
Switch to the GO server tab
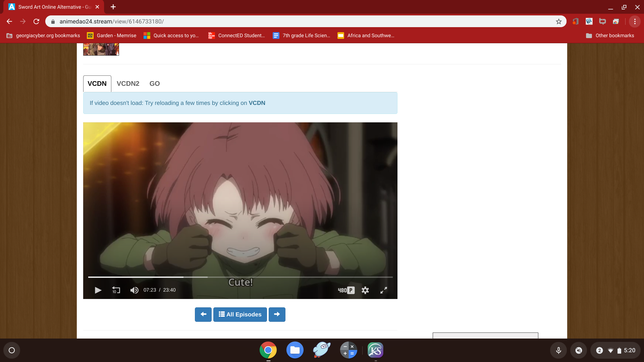[155, 84]
